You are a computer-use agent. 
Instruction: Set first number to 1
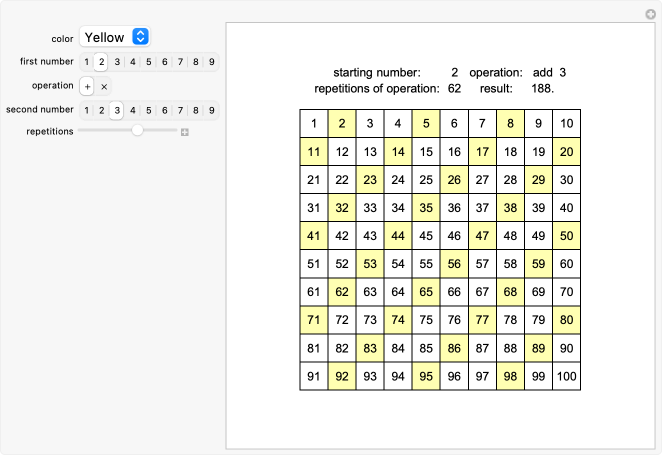point(87,62)
